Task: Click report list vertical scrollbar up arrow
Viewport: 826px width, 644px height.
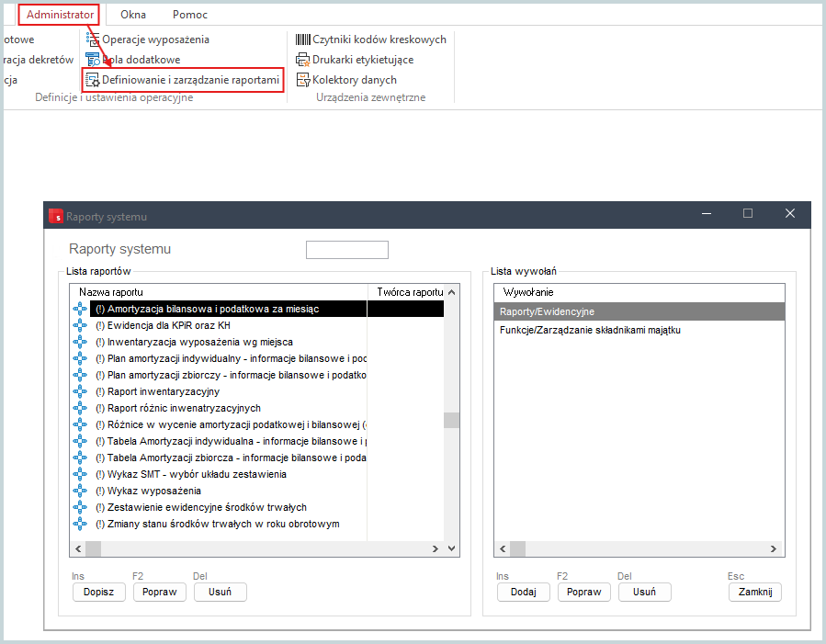Action: (451, 292)
